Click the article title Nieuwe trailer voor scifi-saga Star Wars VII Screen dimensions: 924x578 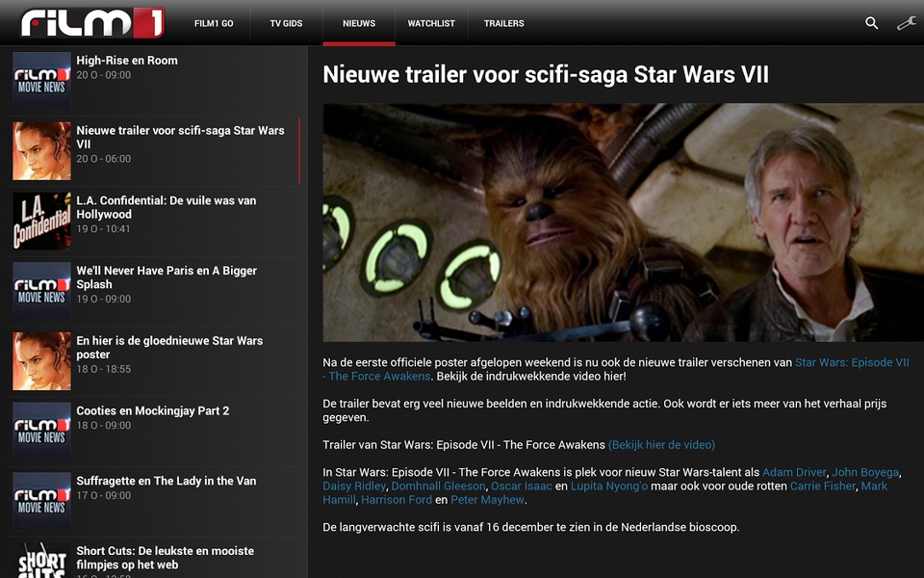(546, 75)
